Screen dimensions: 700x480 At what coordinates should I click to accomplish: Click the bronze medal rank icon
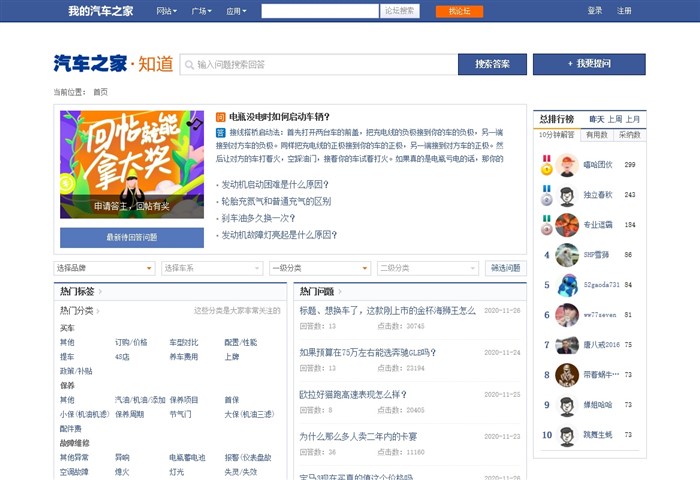pyautogui.click(x=547, y=225)
